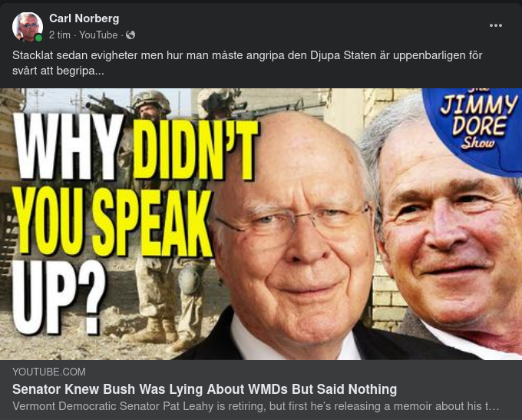Image resolution: width=522 pixels, height=420 pixels.
Task: Click the "2 tim" post timestamp
Action: point(60,35)
